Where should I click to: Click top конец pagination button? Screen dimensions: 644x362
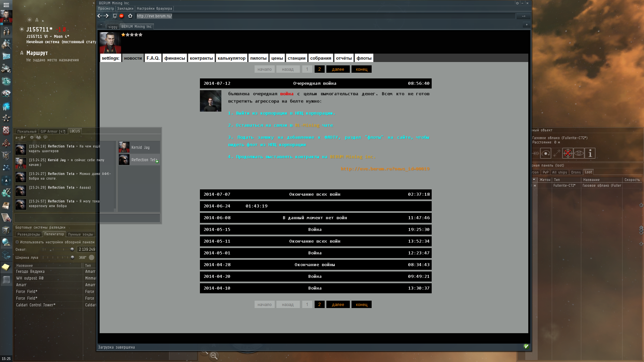362,69
